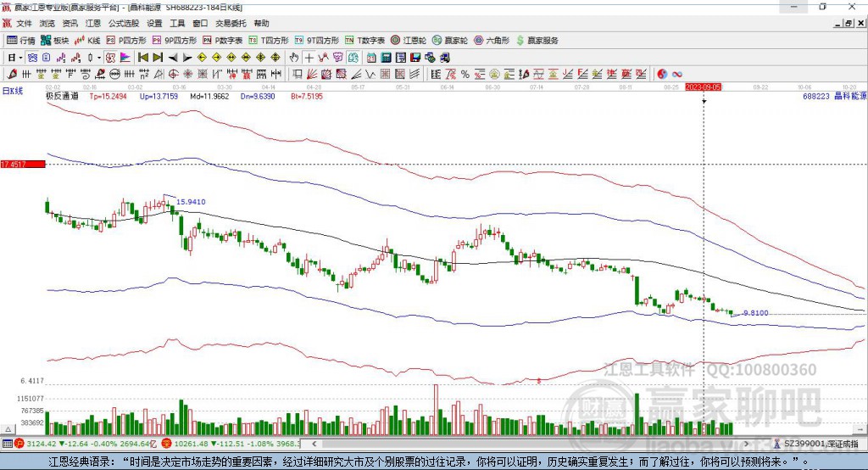Open the 江恩轮 Gann wheel
The width and height of the screenshot is (868, 470).
tap(409, 41)
